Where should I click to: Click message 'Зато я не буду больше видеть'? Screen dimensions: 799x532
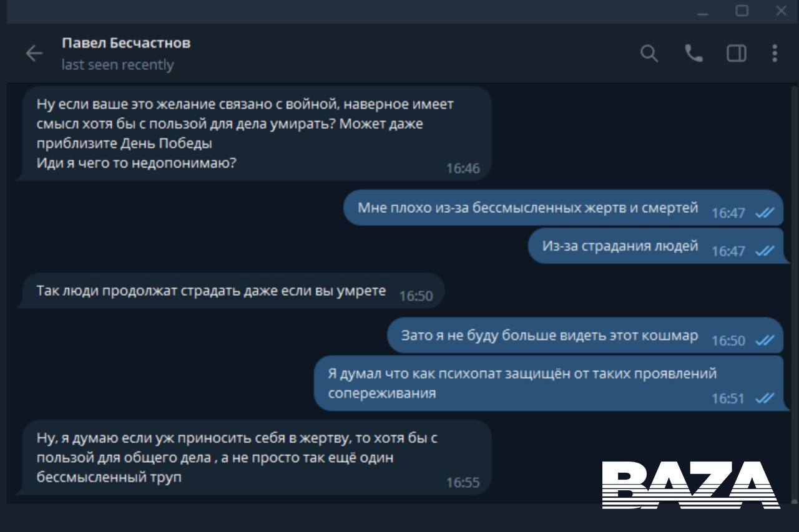point(585,336)
